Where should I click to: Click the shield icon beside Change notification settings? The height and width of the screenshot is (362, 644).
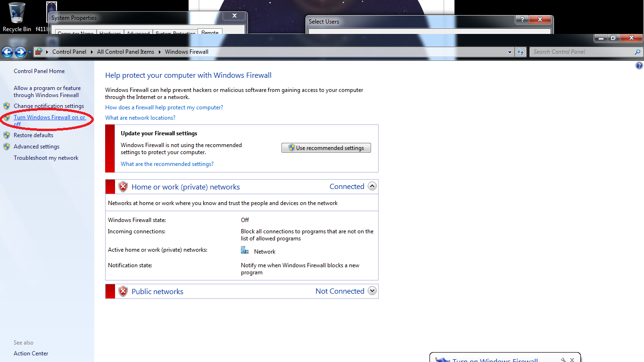[x=7, y=106]
